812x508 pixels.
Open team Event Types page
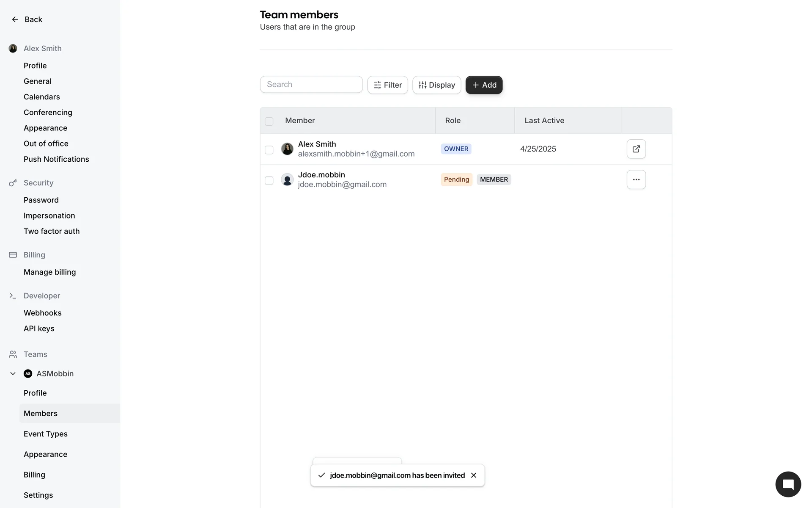[46, 434]
